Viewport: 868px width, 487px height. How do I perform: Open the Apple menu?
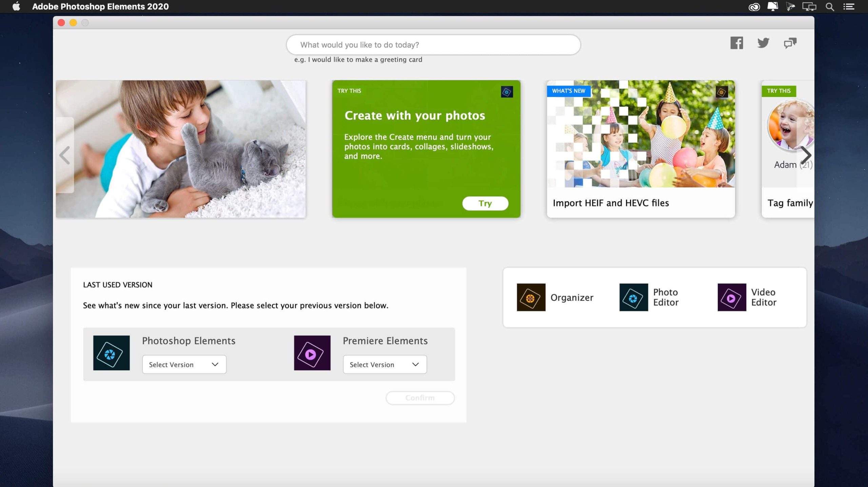16,6
